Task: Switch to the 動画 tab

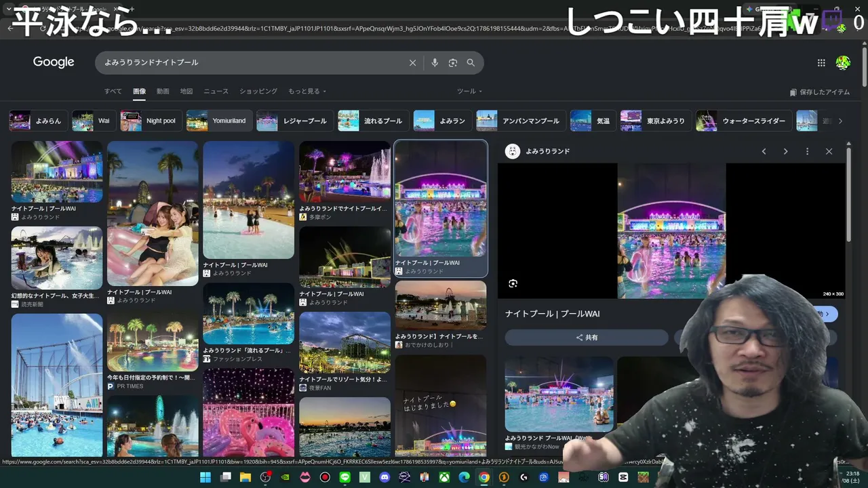Action: pyautogui.click(x=163, y=91)
